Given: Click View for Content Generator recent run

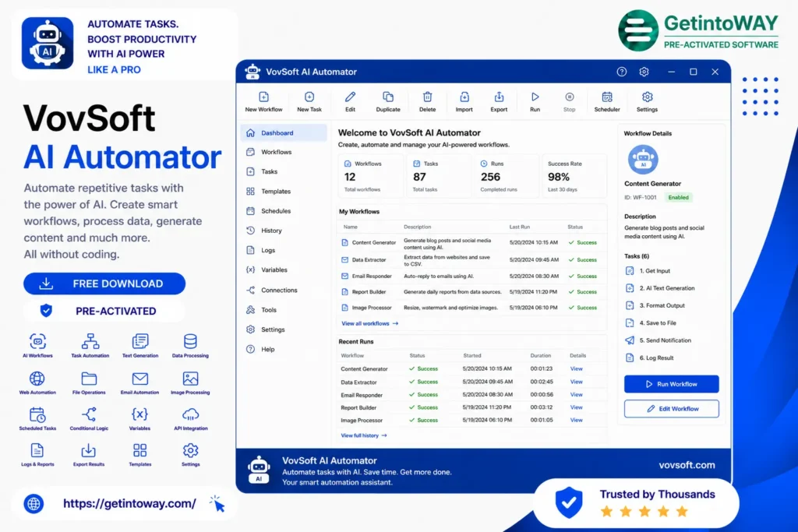Looking at the screenshot, I should coord(576,368).
